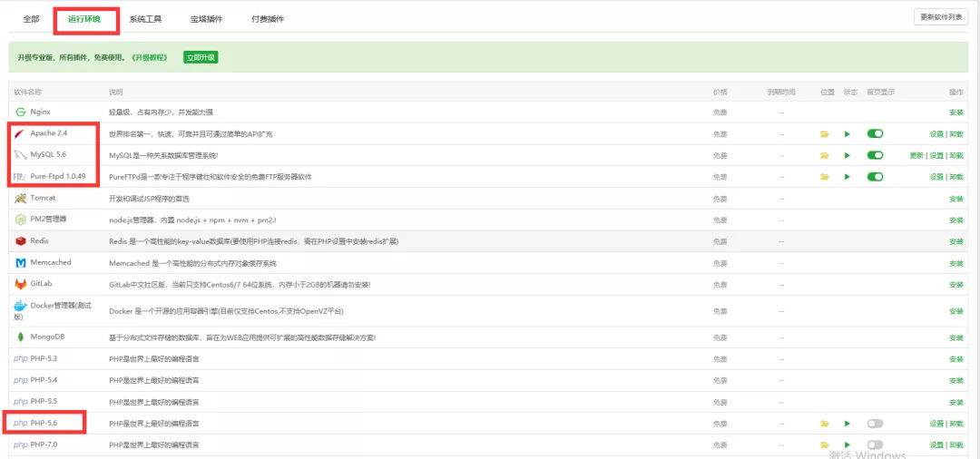Switch to the 全部 tab
980x459 pixels.
31,19
